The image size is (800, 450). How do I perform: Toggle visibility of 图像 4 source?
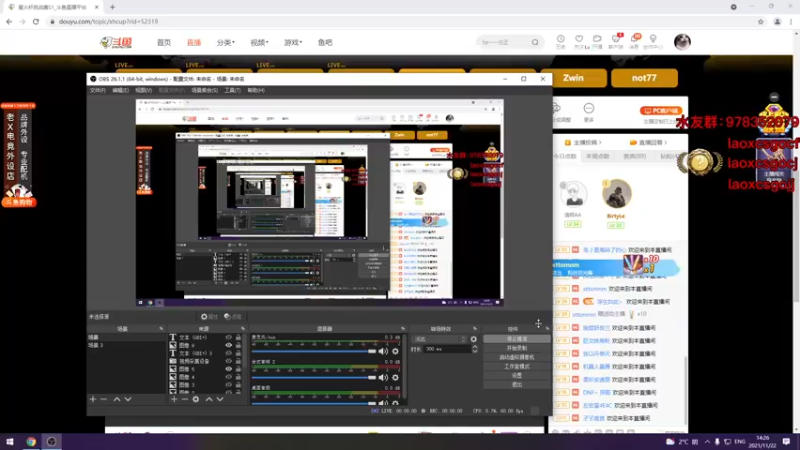tap(229, 377)
